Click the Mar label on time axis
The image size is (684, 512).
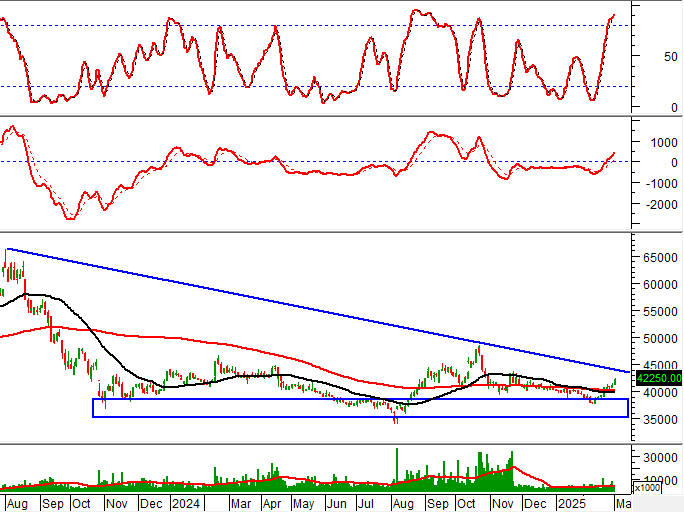coord(241,503)
